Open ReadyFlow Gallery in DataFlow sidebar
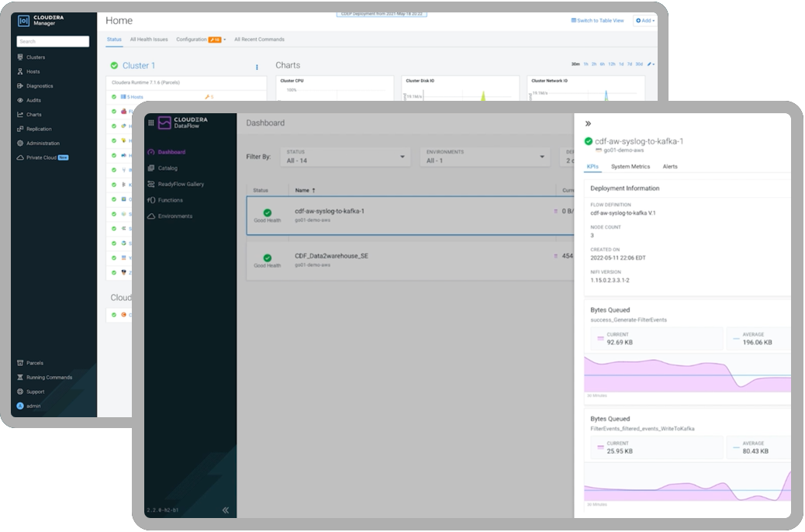 click(175, 184)
